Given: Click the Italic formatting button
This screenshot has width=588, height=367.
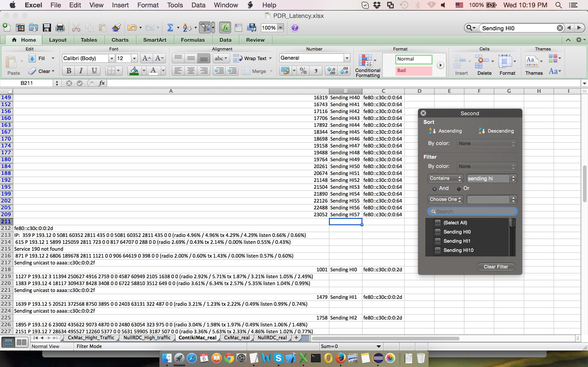Looking at the screenshot, I should (81, 71).
